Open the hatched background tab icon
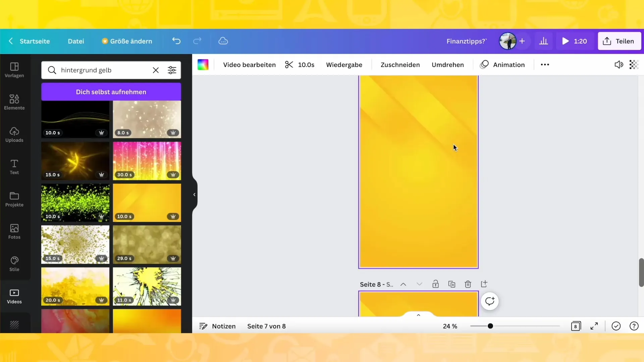This screenshot has height=362, width=644. 14,324
